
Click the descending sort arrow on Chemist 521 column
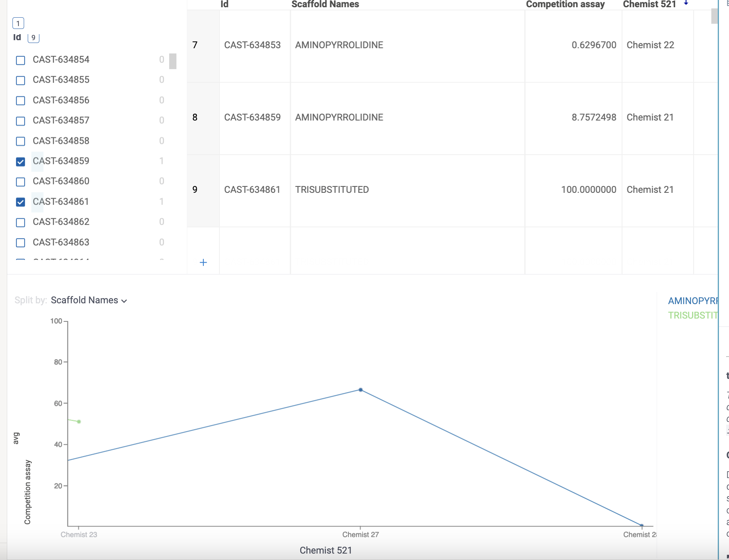tap(686, 3)
